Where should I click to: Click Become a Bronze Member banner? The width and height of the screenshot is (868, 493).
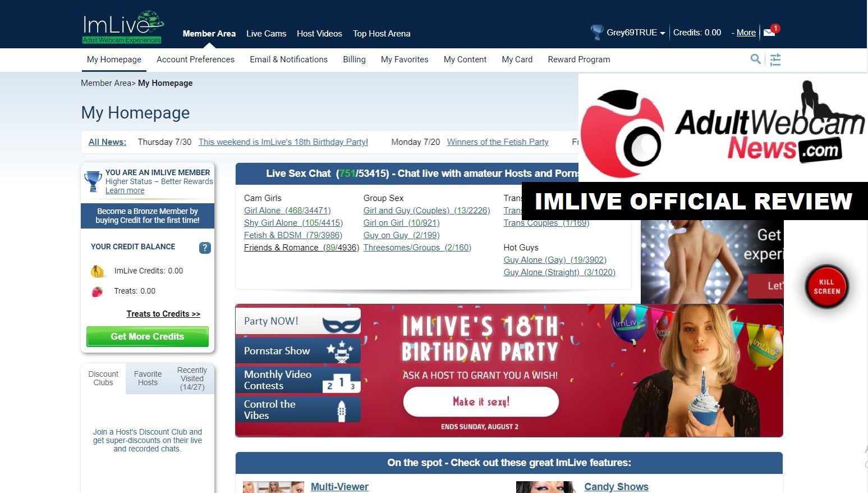148,216
